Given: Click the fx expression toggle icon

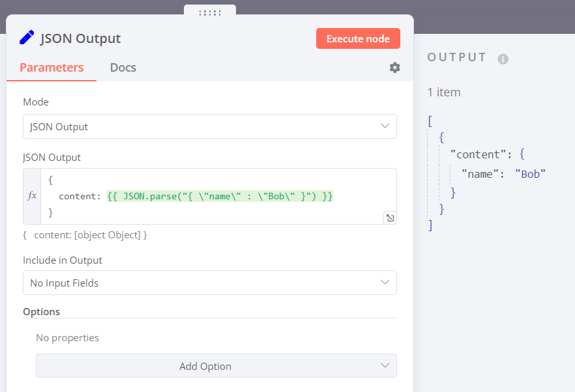Looking at the screenshot, I should click(33, 195).
